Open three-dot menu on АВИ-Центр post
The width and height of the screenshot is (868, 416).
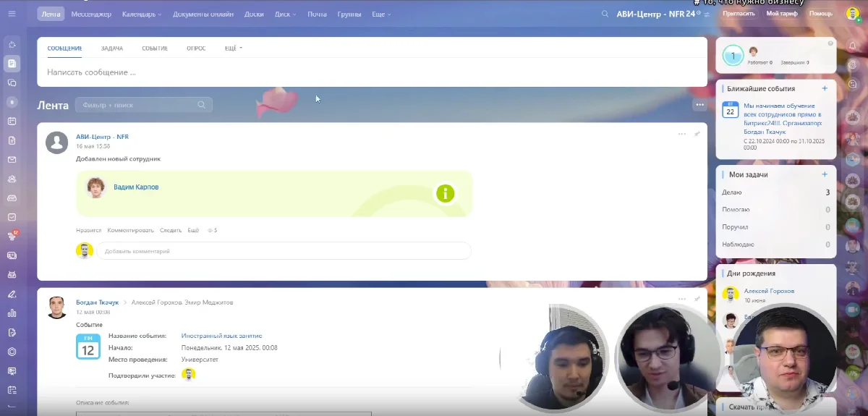[x=682, y=134]
